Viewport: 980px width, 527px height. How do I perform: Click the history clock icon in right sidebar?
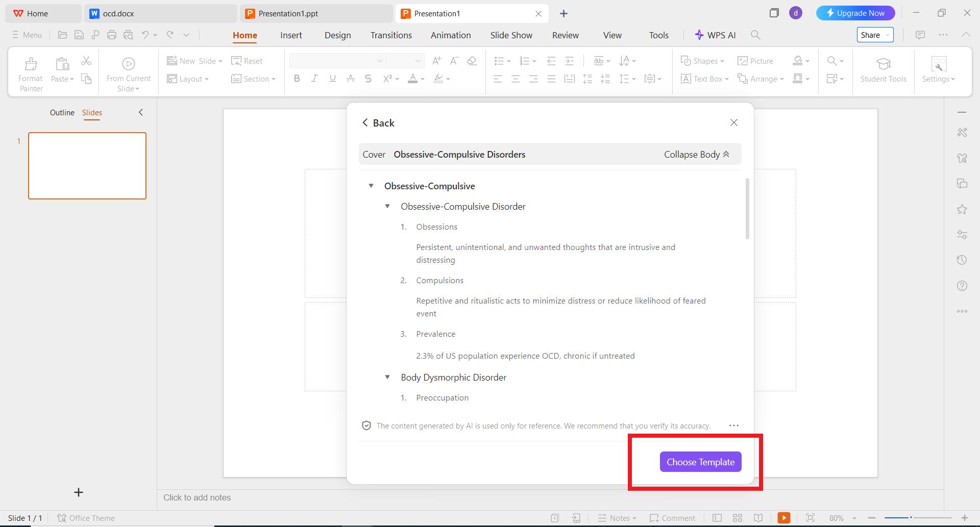[x=962, y=260]
